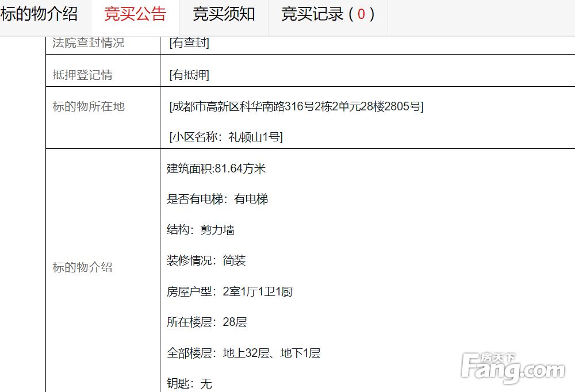Select the 结构：剪力墙 line
The image size is (575, 392).
point(201,230)
